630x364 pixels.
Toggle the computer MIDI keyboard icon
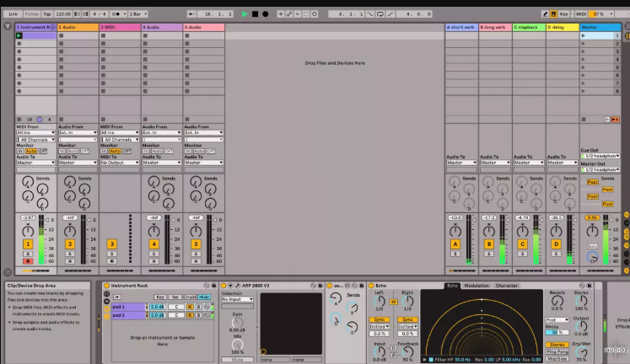[x=553, y=14]
